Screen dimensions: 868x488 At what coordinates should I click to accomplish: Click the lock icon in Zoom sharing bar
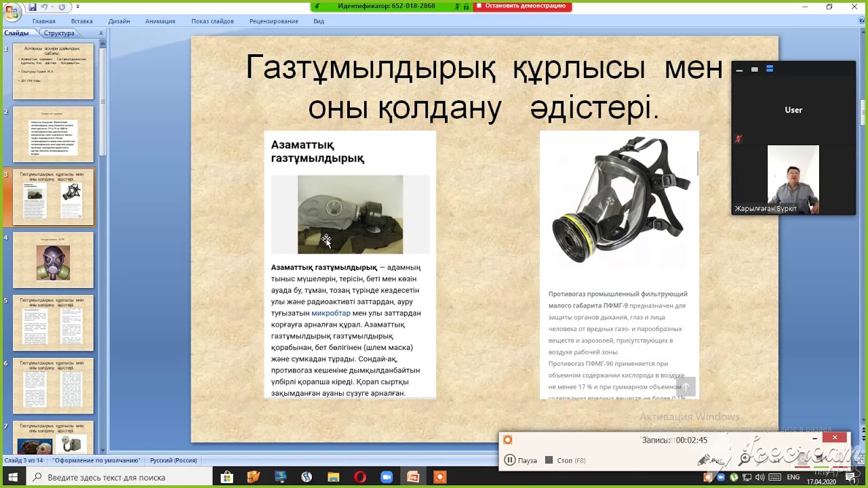(466, 6)
